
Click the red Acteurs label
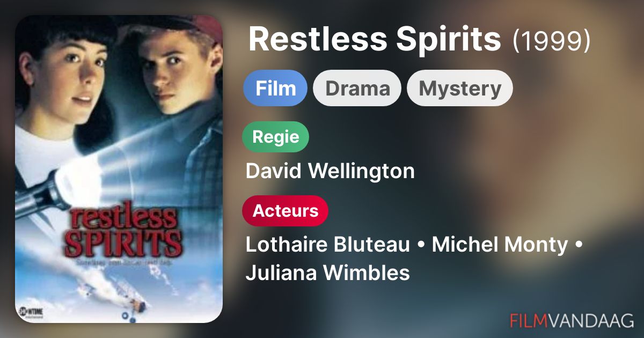[286, 211]
